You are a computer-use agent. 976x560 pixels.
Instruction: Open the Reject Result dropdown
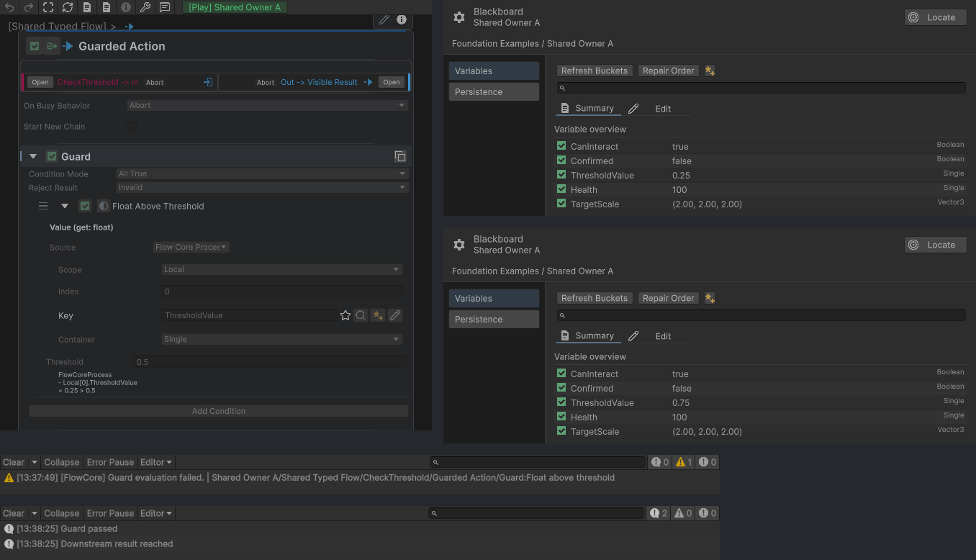pyautogui.click(x=263, y=187)
